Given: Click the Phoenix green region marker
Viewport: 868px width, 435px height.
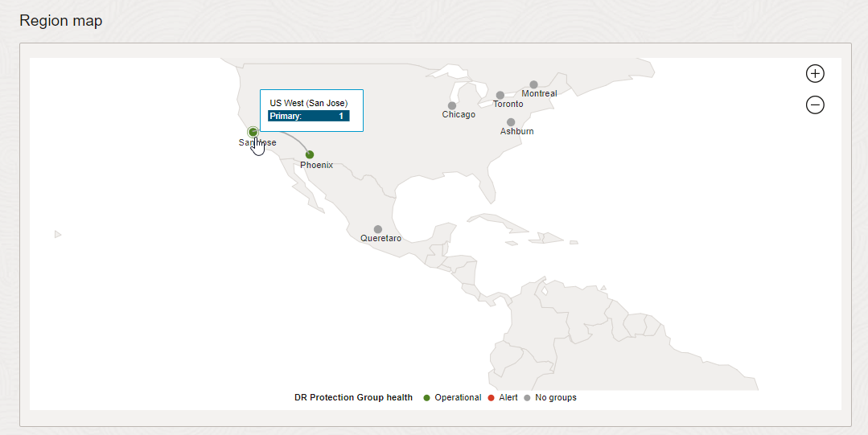Looking at the screenshot, I should pyautogui.click(x=310, y=154).
